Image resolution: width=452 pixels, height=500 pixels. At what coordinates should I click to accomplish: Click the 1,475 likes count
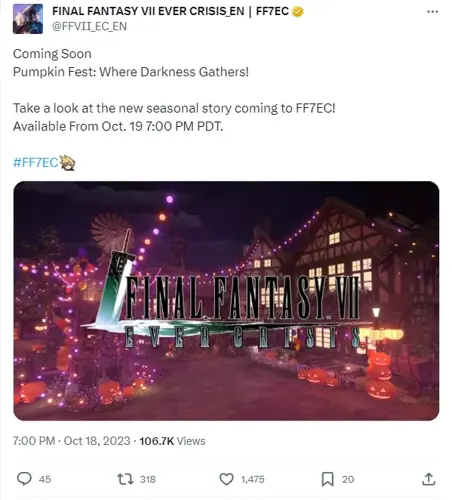coord(253,479)
